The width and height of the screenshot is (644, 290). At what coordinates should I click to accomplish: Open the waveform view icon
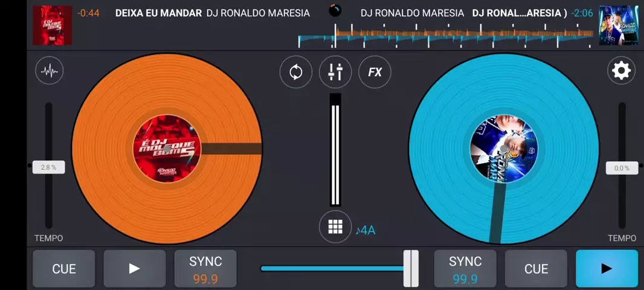tap(49, 71)
